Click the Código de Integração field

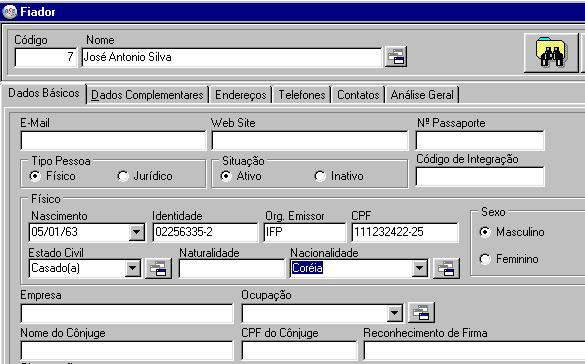480,176
